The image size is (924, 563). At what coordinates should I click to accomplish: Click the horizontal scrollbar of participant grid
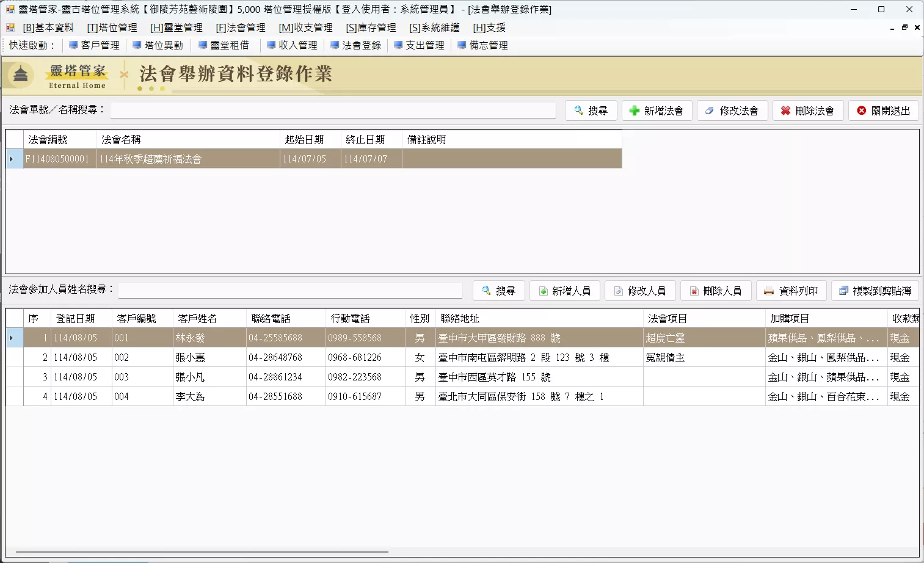(x=202, y=552)
